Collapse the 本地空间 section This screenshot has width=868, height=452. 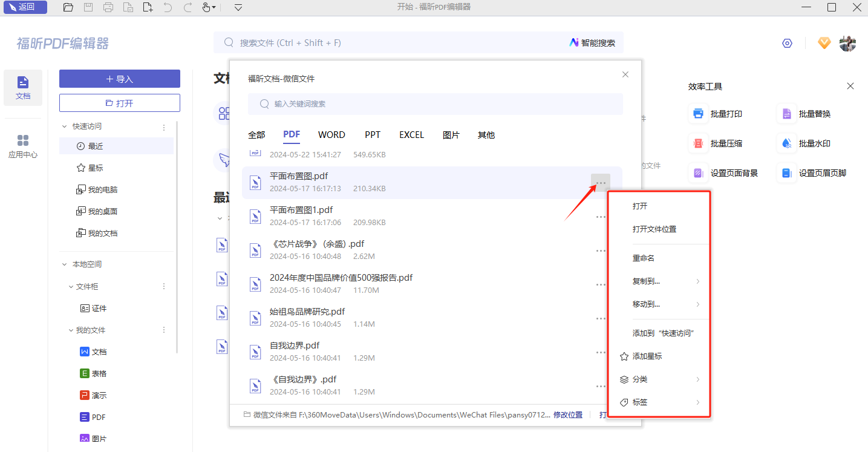click(65, 264)
